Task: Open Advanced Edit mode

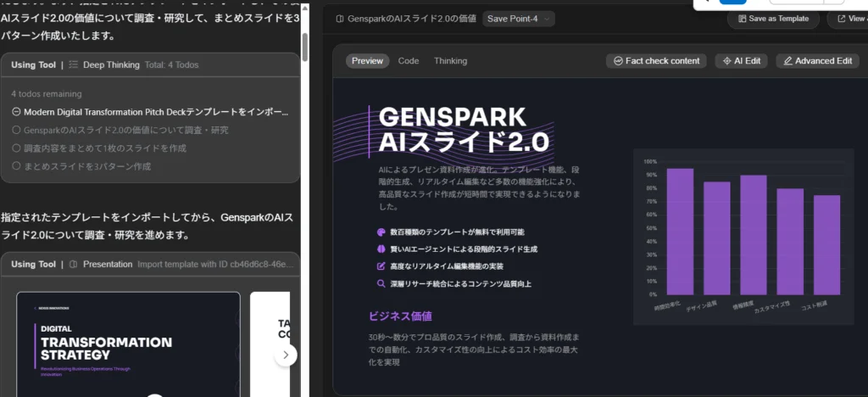Action: click(x=818, y=61)
